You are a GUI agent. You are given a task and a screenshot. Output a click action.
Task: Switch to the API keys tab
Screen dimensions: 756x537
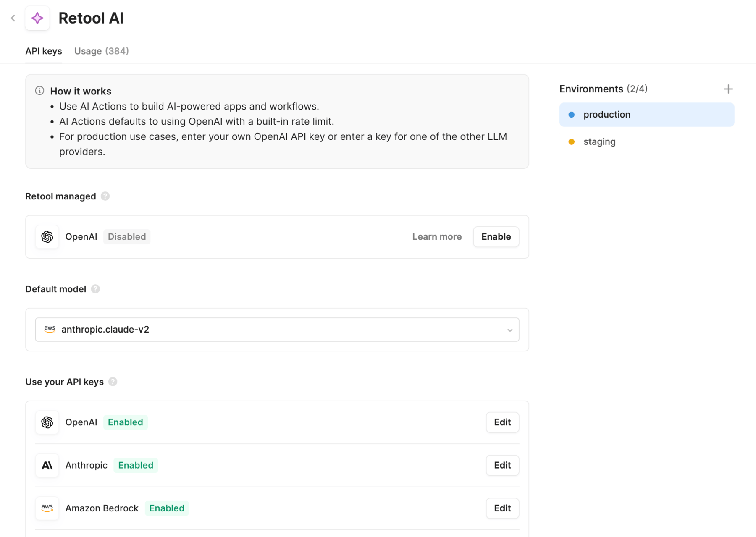click(x=44, y=51)
